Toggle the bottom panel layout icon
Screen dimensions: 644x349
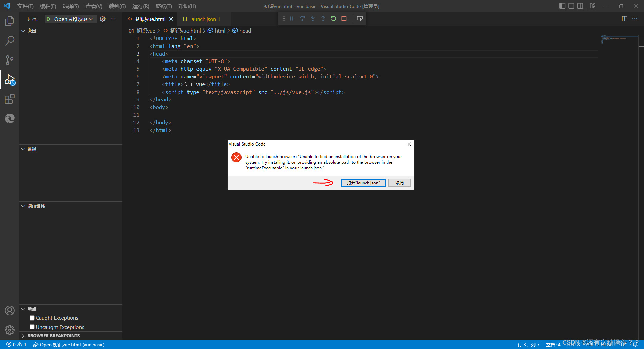pyautogui.click(x=571, y=6)
